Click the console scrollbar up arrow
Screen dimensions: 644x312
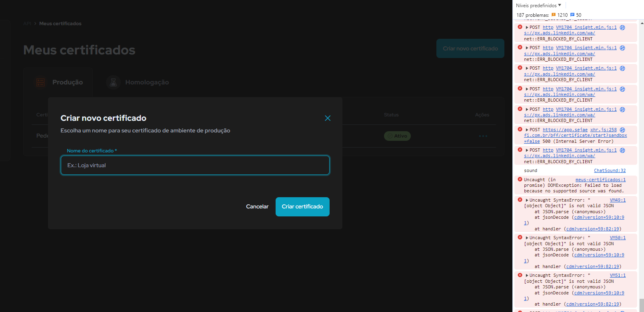pyautogui.click(x=642, y=23)
